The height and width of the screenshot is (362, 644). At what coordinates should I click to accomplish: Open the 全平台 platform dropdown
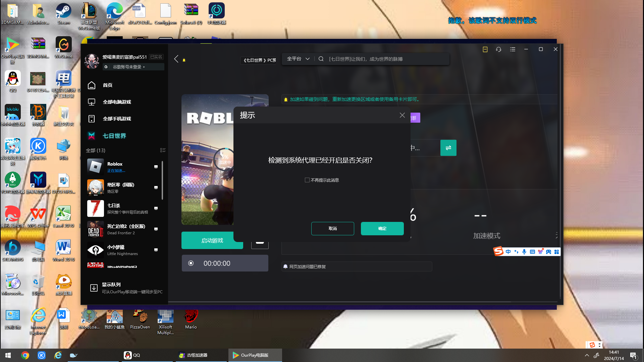[298, 59]
